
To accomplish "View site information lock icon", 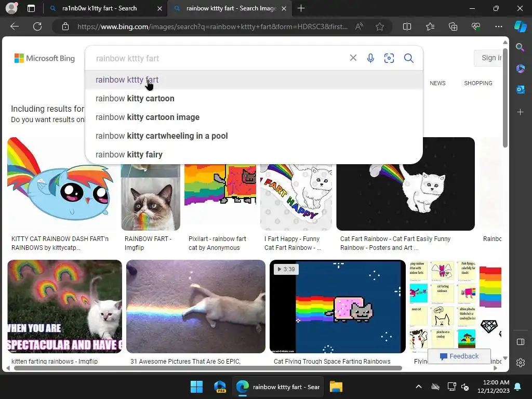I will [65, 26].
